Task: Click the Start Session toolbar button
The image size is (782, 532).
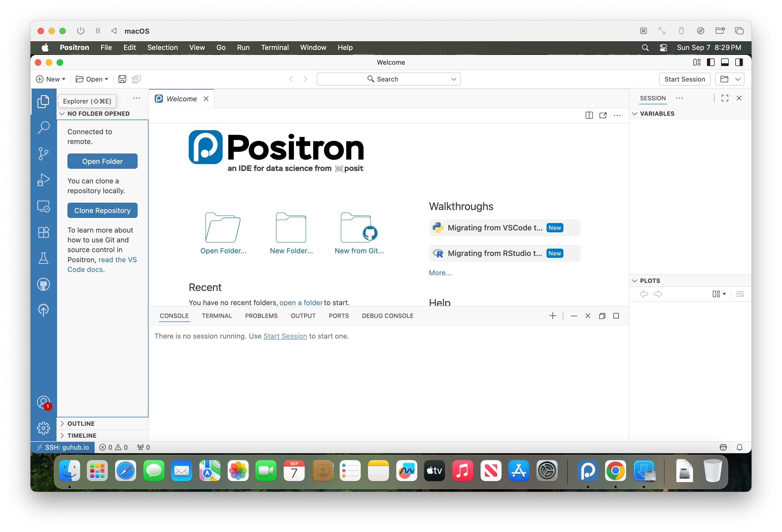Action: pyautogui.click(x=684, y=79)
